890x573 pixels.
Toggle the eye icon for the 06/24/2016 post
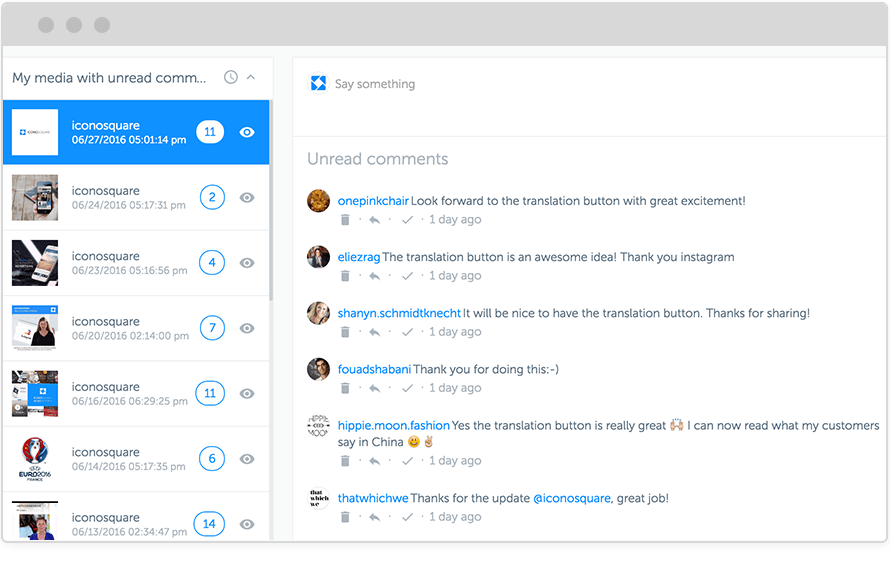[x=247, y=198]
